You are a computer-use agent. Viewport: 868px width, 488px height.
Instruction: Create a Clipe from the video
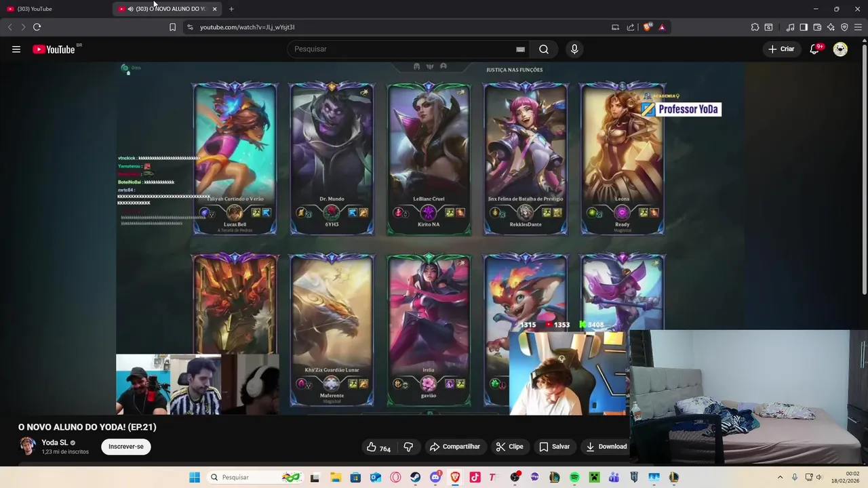coord(509,447)
